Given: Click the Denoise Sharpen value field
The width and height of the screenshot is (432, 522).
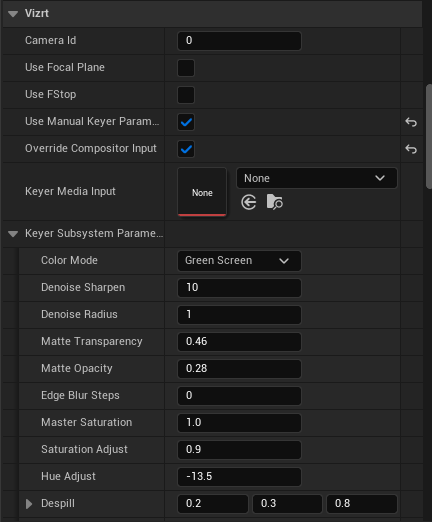Looking at the screenshot, I should 239,288.
